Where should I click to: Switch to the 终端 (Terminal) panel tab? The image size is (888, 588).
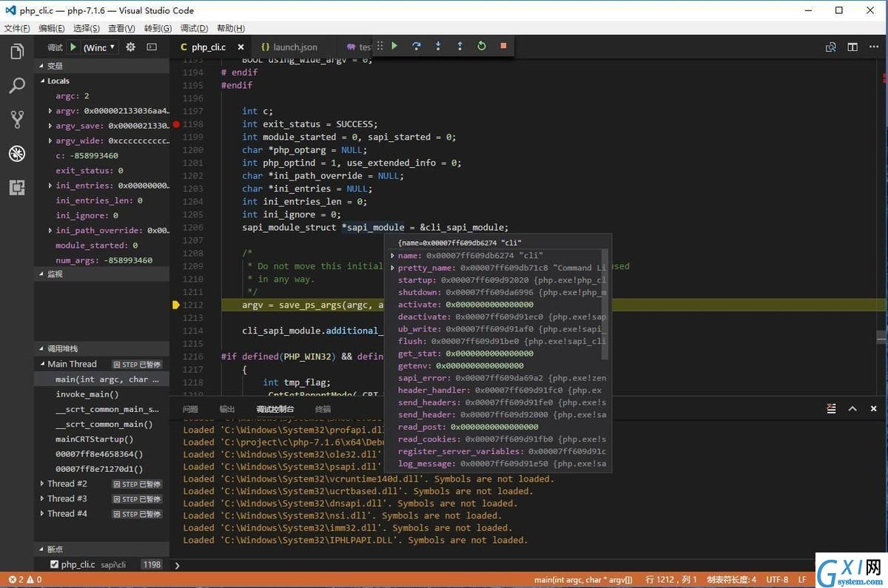[323, 409]
